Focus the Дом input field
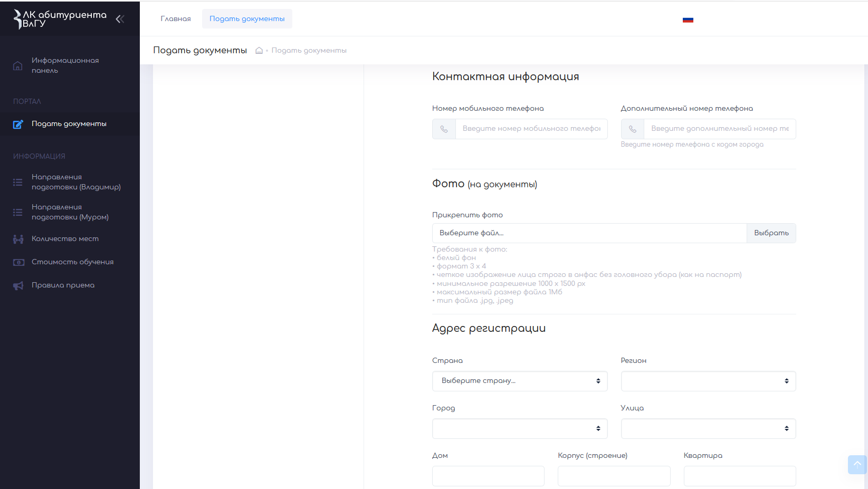 pos(488,476)
